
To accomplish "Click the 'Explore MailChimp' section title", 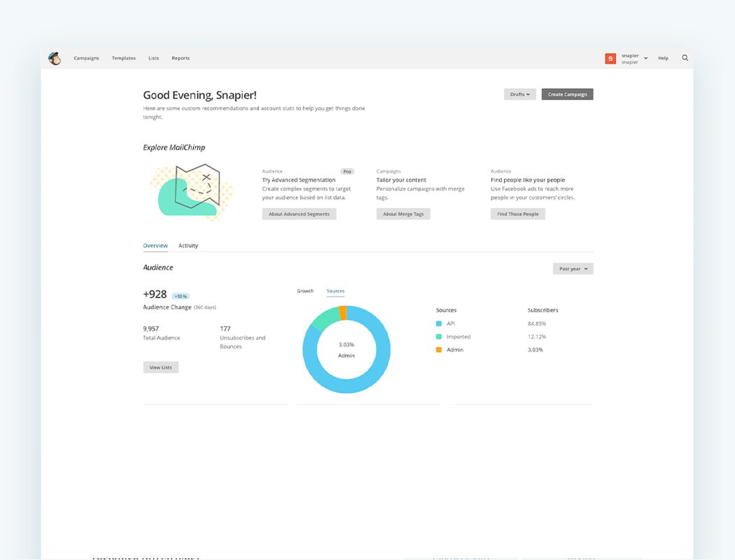I will point(174,147).
